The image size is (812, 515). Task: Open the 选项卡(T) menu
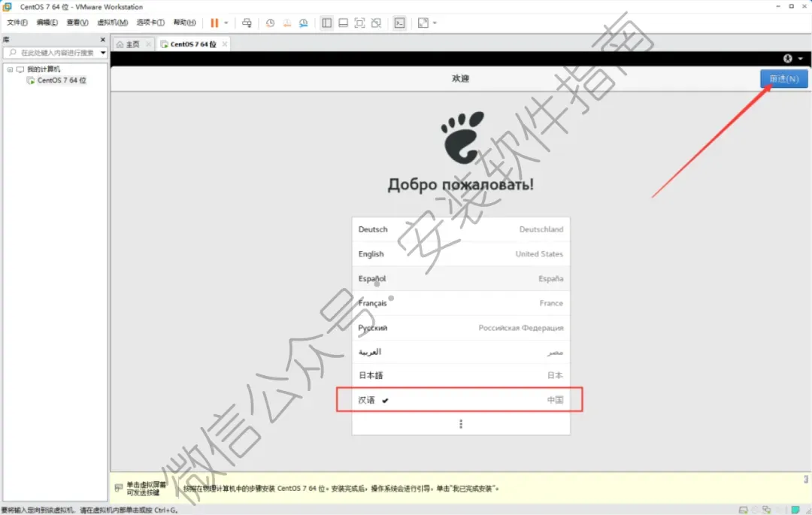pyautogui.click(x=150, y=23)
